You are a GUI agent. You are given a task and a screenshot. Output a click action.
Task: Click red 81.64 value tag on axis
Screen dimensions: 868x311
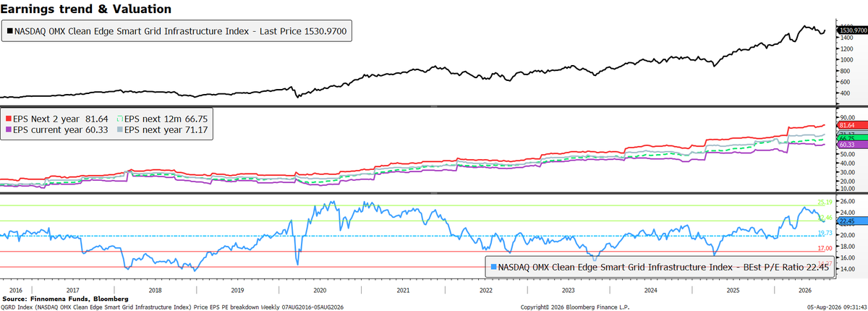[x=854, y=126]
